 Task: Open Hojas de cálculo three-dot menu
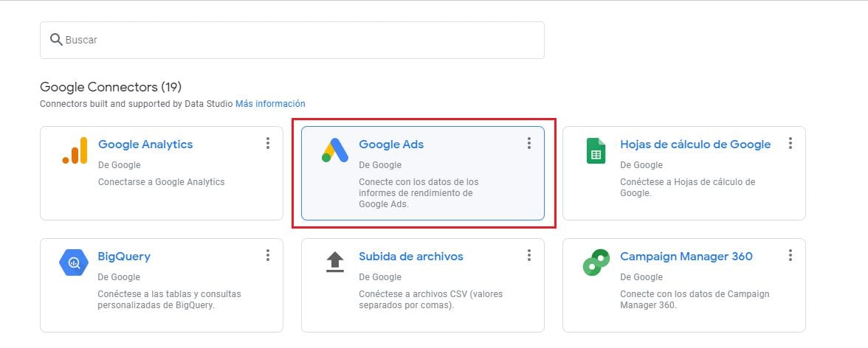click(790, 143)
